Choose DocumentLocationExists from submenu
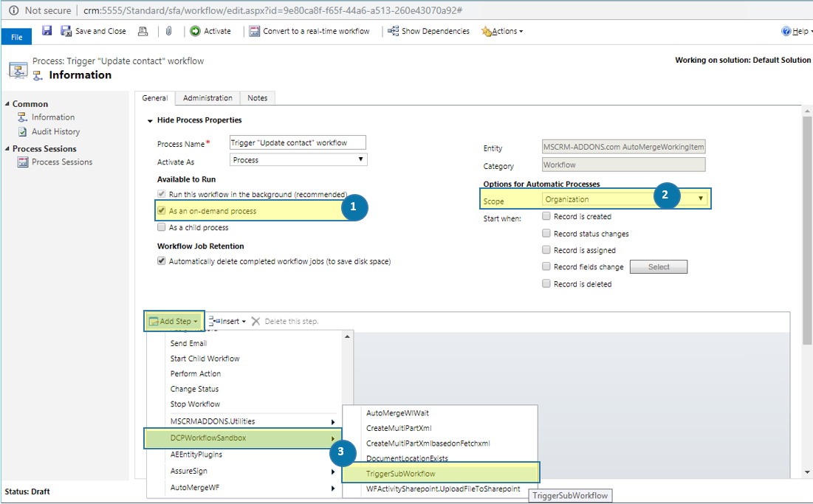Viewport: 813px width, 504px height. click(407, 458)
